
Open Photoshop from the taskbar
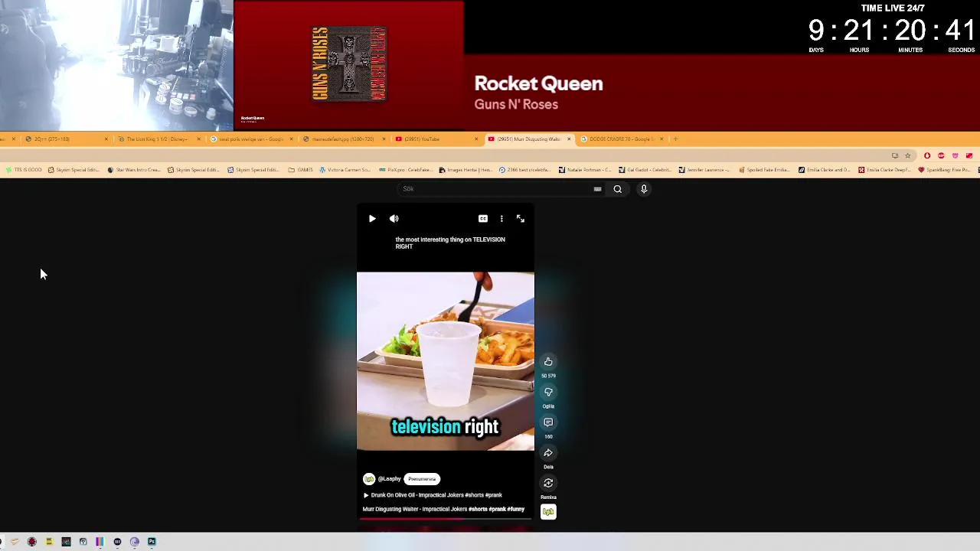click(152, 542)
